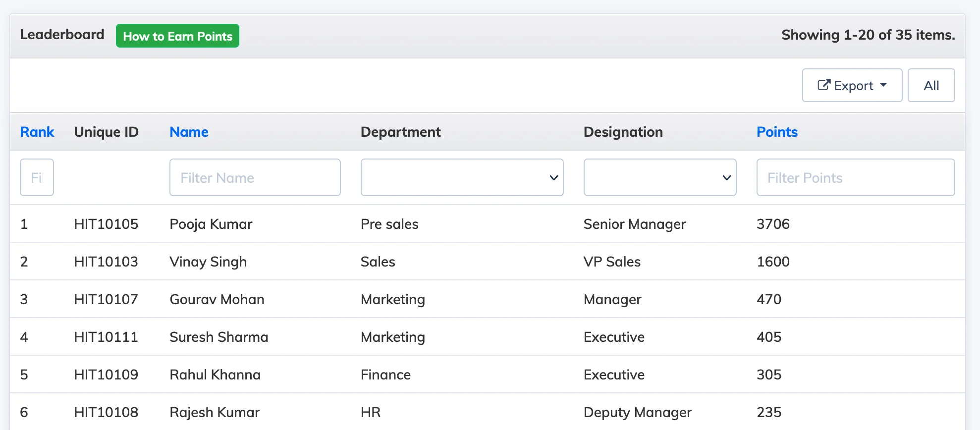Image resolution: width=980 pixels, height=430 pixels.
Task: Sort the table by Points column
Action: (777, 132)
